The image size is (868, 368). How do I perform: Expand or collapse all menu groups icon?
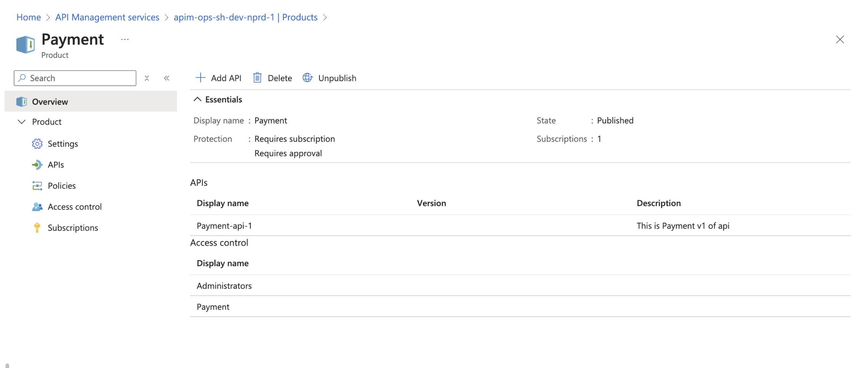pyautogui.click(x=147, y=78)
